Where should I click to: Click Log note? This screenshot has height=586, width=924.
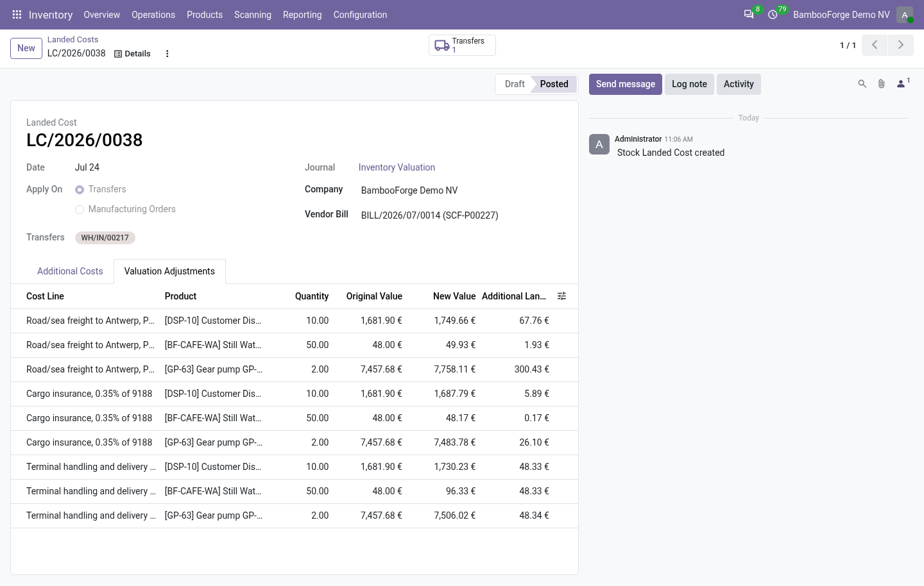pos(689,84)
